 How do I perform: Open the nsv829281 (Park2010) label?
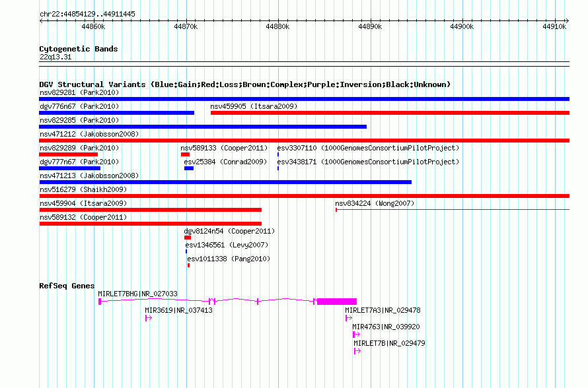(79, 92)
